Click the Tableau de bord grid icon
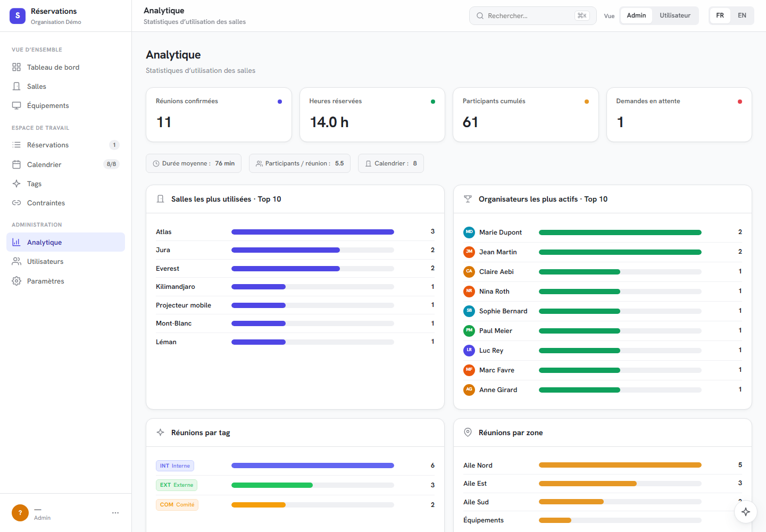This screenshot has height=532, width=766. [16, 67]
